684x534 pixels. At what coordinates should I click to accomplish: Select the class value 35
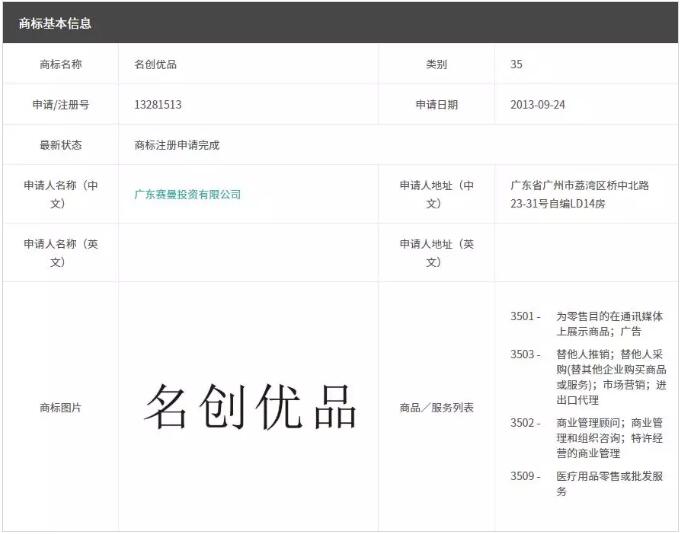point(516,64)
